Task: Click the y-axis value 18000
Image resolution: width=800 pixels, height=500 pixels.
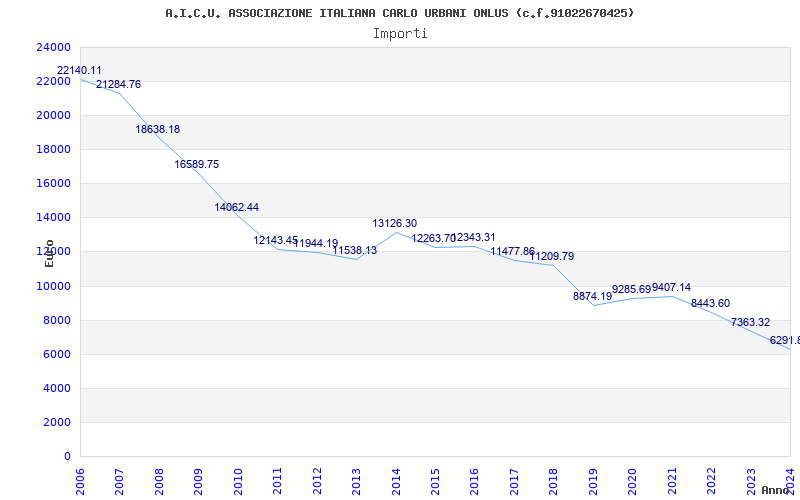Action: (x=54, y=149)
